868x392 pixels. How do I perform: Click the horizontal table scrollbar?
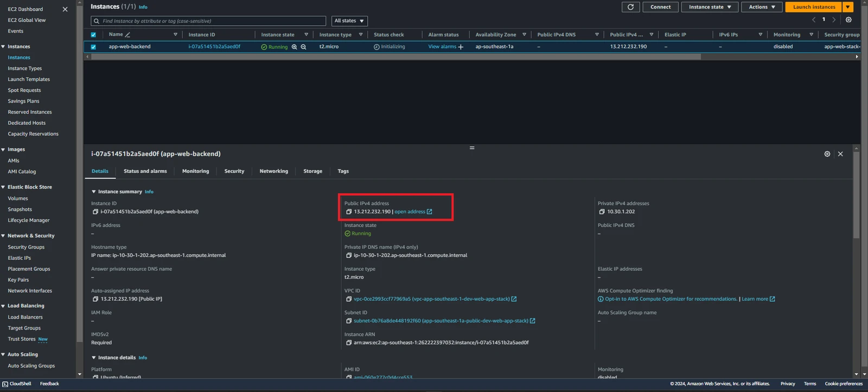pyautogui.click(x=395, y=56)
